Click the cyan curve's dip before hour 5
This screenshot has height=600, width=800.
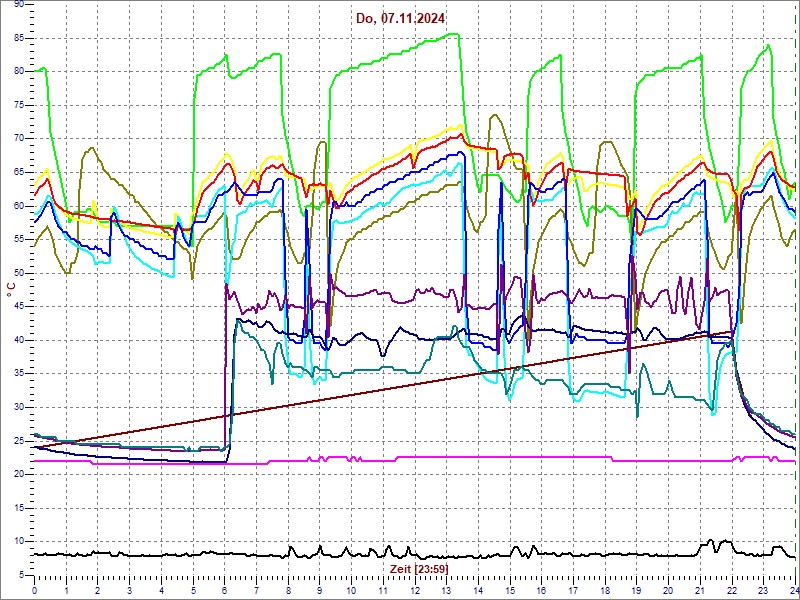(x=173, y=275)
